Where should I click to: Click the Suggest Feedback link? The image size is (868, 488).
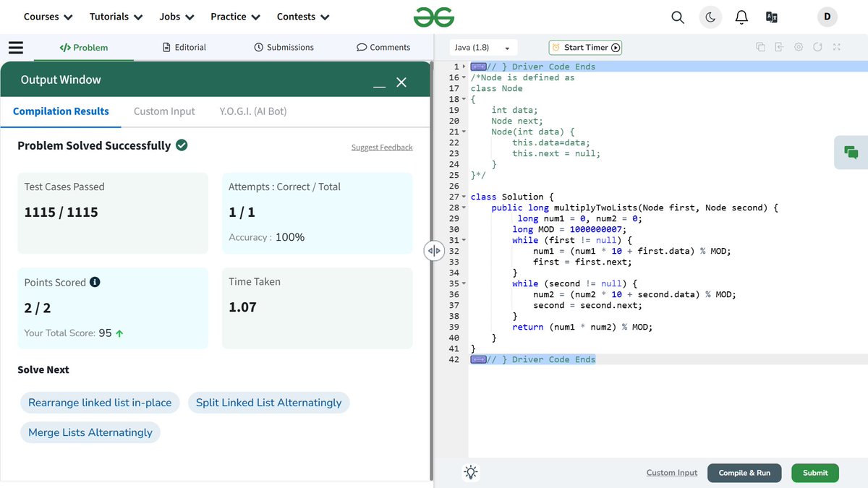[382, 147]
